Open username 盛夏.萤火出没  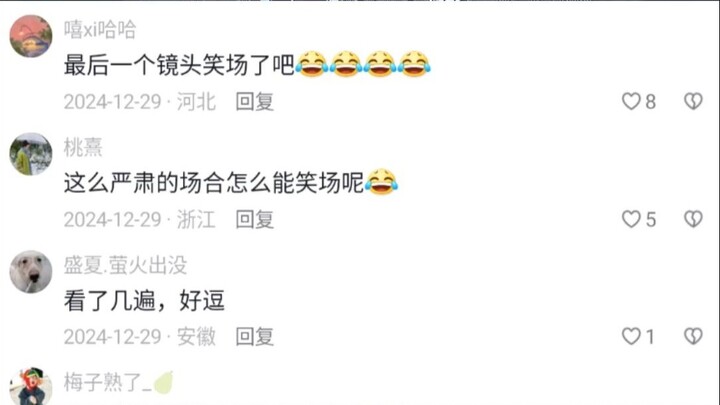tap(125, 265)
